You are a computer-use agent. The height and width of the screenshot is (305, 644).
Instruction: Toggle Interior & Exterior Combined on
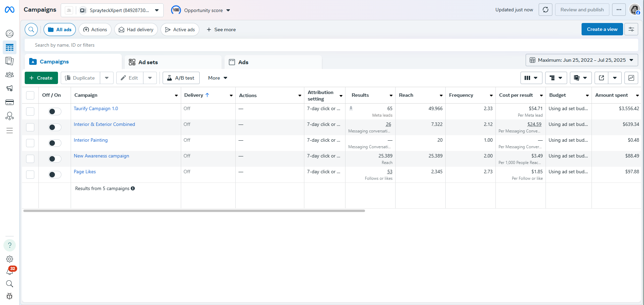[55, 127]
